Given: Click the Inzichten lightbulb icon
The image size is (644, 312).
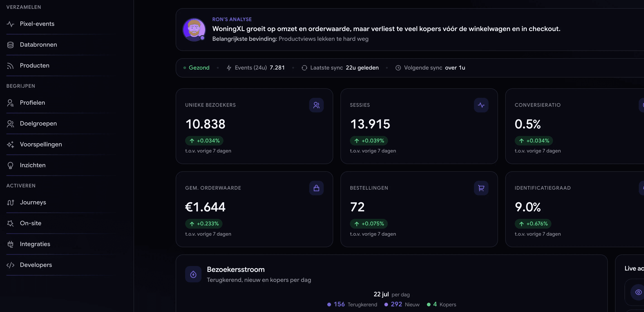Looking at the screenshot, I should tap(10, 165).
